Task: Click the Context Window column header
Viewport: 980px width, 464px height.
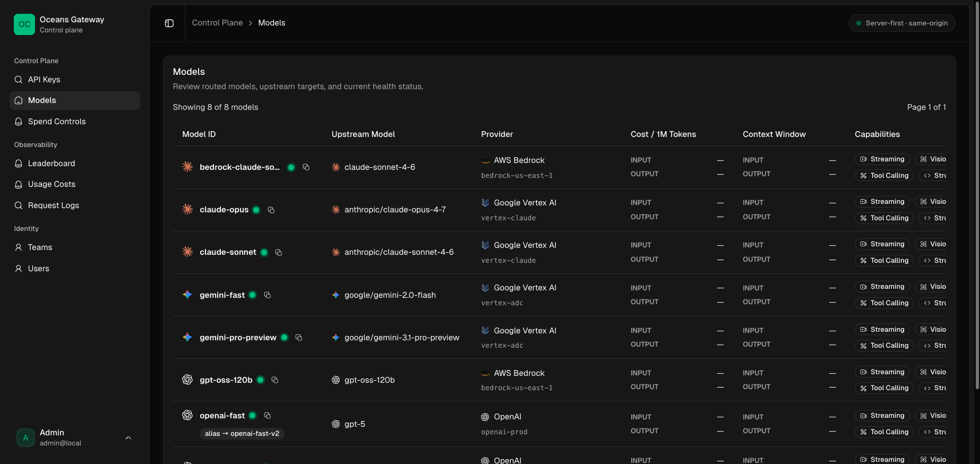Action: (774, 134)
